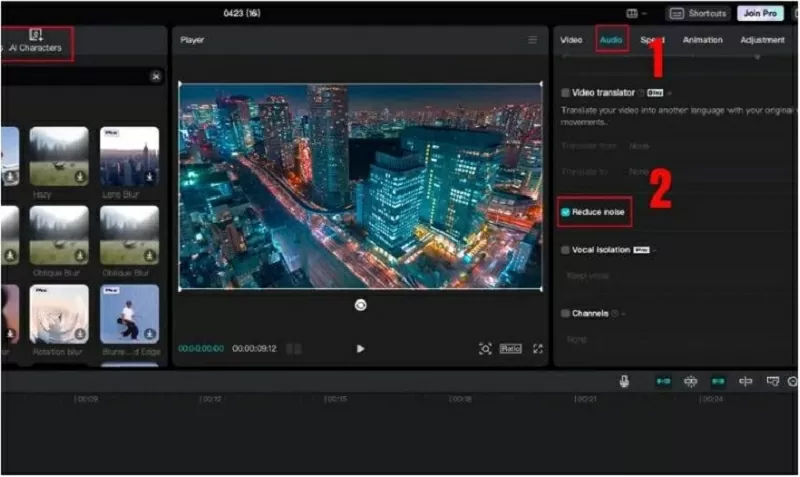Click the rotate handle below the video
The width and height of the screenshot is (800, 477).
point(360,305)
